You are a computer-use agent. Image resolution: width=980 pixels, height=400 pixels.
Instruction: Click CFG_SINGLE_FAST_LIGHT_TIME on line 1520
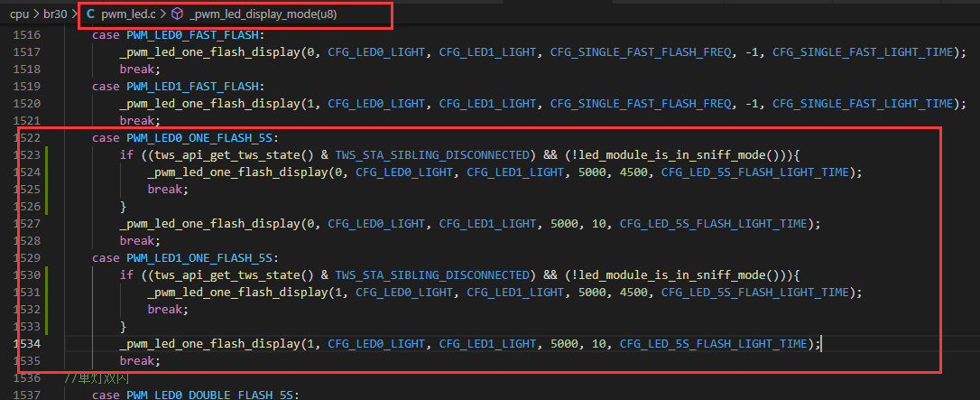pyautogui.click(x=864, y=103)
